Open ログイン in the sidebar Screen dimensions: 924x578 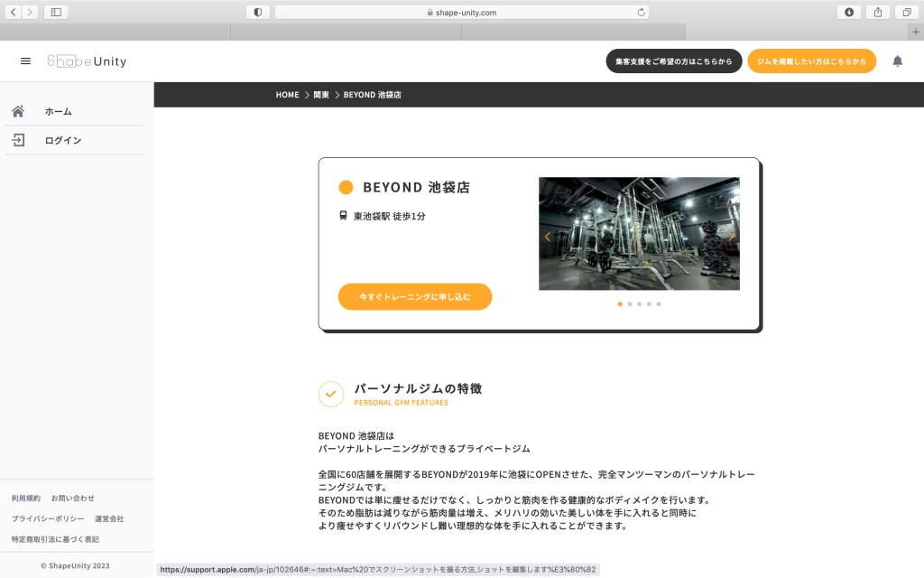(x=74, y=140)
